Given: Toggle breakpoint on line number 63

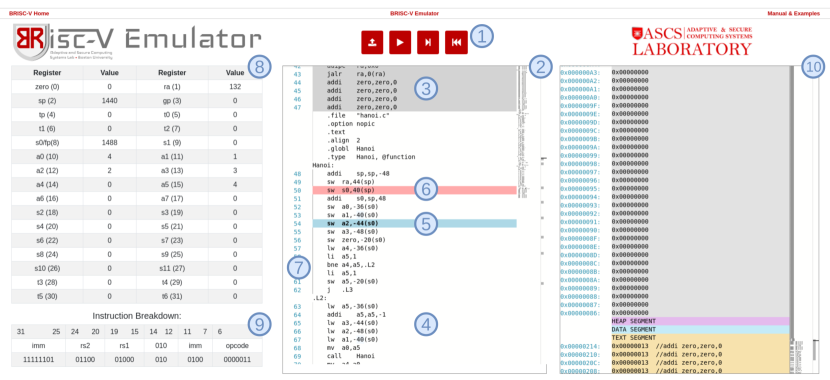Looking at the screenshot, I should pyautogui.click(x=296, y=306).
